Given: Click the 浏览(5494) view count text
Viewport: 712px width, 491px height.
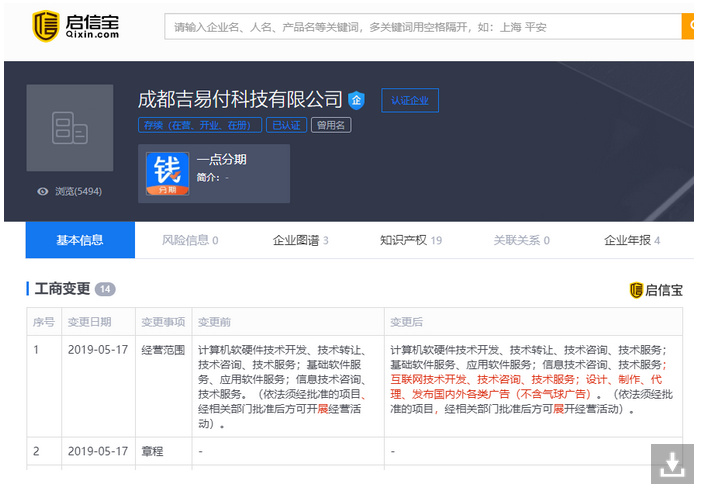Looking at the screenshot, I should tap(79, 191).
